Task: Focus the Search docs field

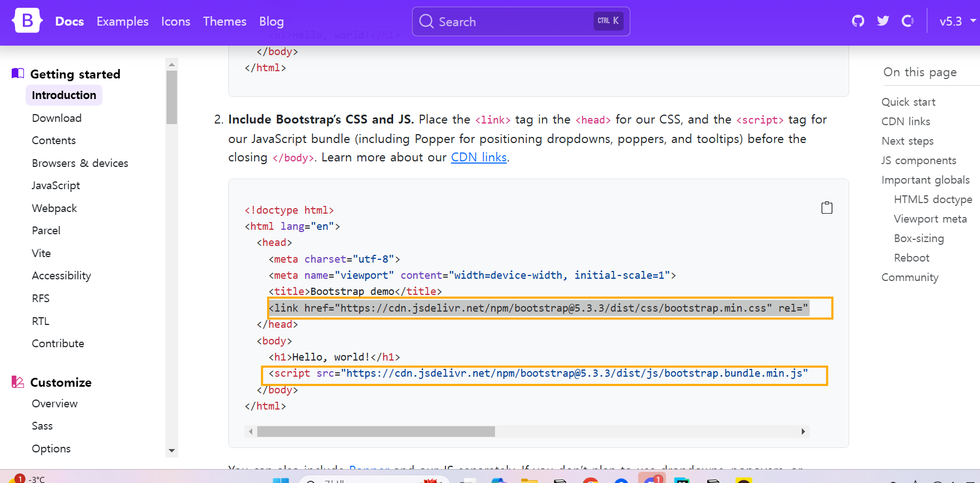Action: pyautogui.click(x=521, y=21)
